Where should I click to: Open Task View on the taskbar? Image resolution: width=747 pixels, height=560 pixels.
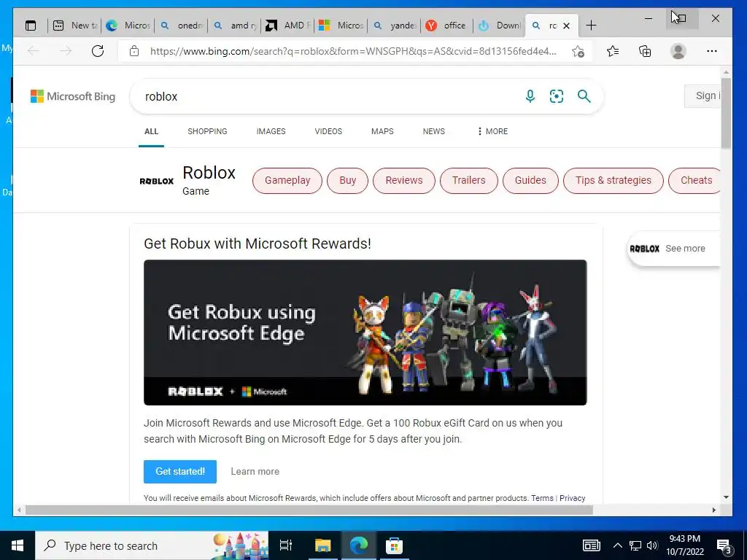click(x=286, y=545)
